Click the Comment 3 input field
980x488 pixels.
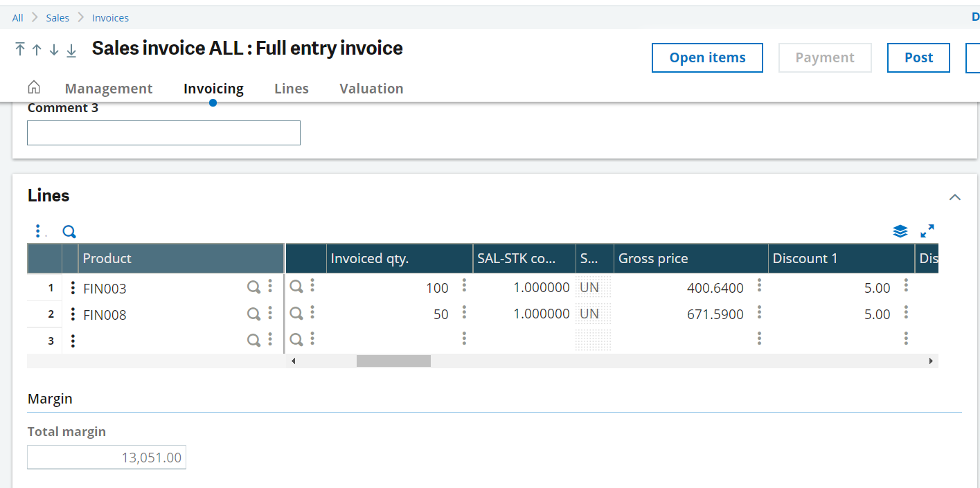163,132
